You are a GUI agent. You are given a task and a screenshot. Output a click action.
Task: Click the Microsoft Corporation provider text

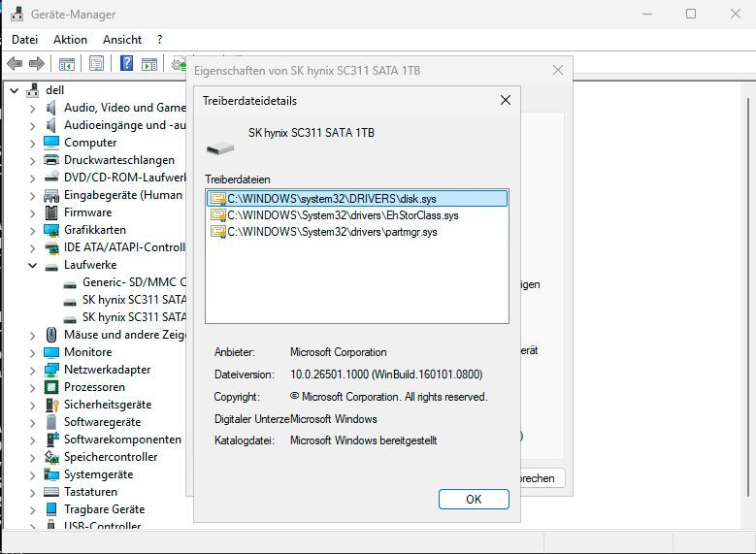pos(338,352)
